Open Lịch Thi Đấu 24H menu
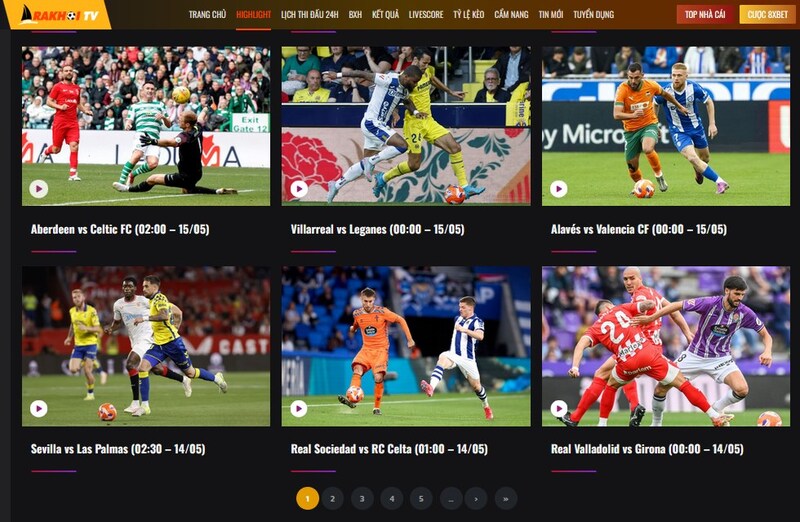 (x=309, y=14)
